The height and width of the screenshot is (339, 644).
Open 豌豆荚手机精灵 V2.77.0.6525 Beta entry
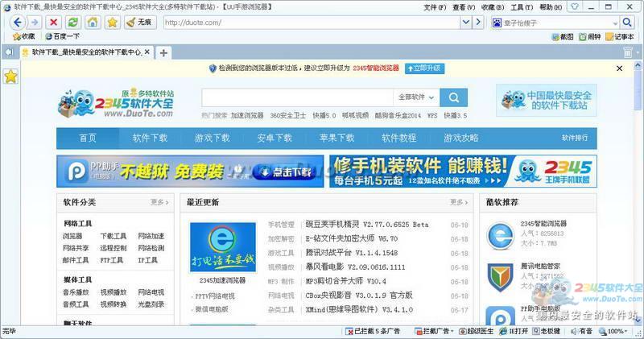(x=367, y=225)
